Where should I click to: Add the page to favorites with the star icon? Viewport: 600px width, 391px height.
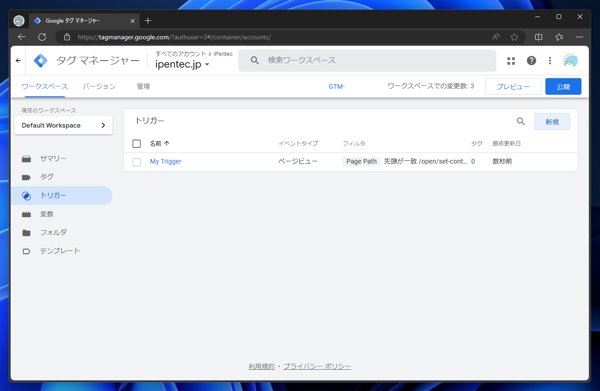514,37
